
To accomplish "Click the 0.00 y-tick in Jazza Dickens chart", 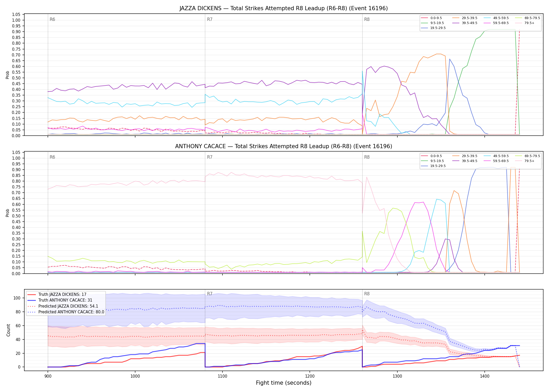I will [16, 136].
